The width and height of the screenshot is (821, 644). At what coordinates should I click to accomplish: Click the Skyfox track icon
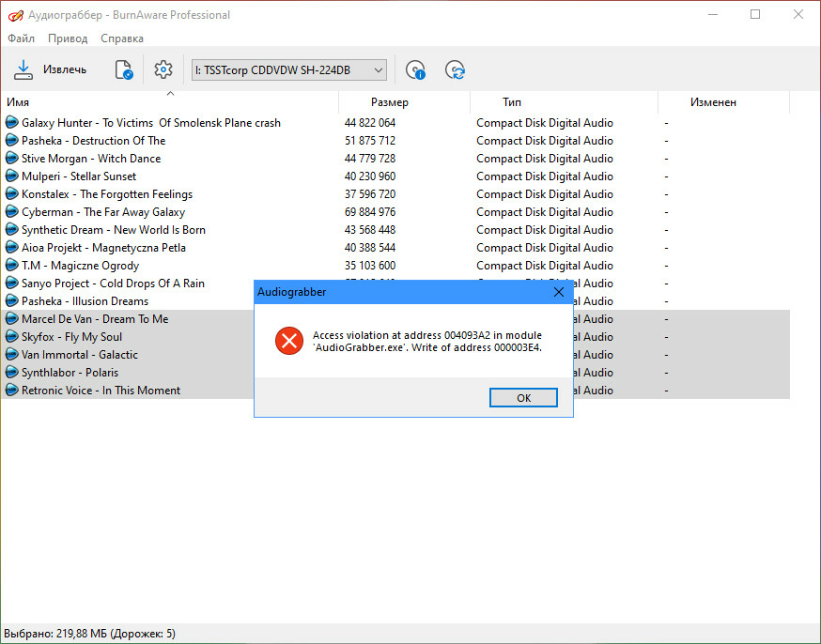(11, 336)
